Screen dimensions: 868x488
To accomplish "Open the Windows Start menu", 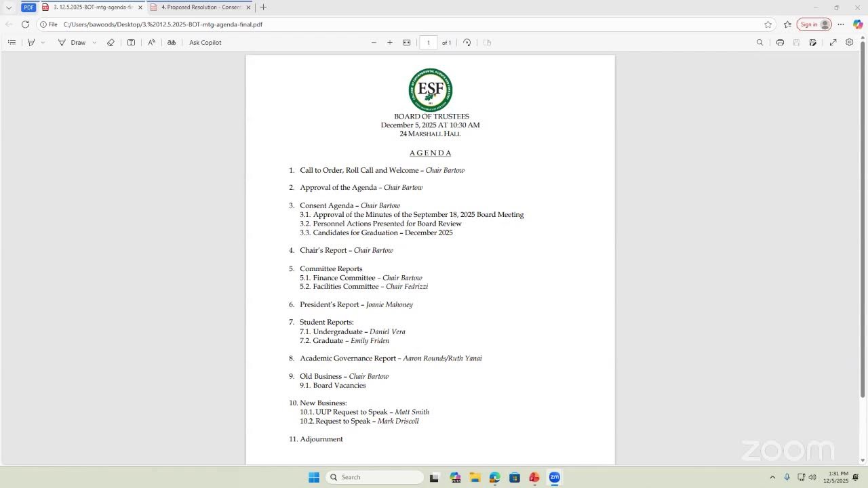I will point(314,477).
